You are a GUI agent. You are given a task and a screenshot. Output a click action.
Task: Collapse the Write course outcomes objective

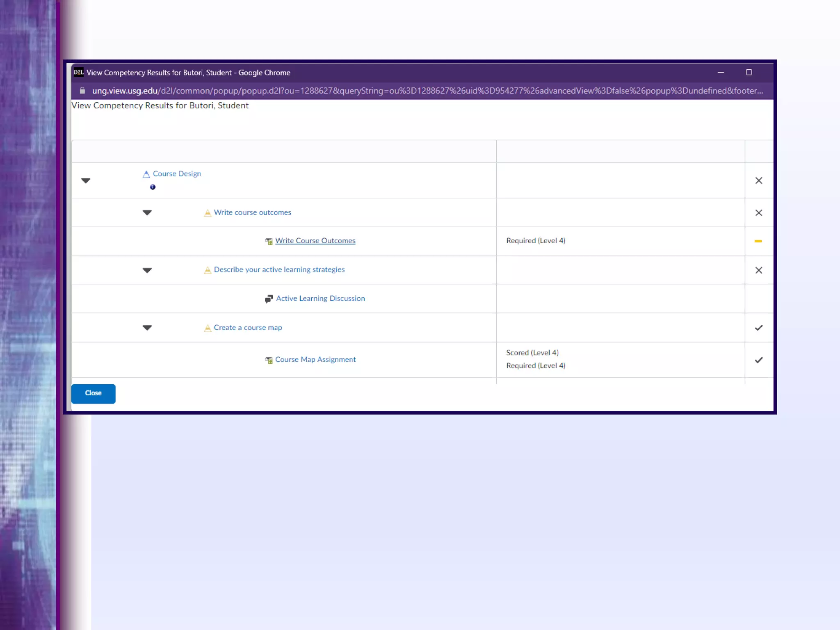[x=147, y=212]
